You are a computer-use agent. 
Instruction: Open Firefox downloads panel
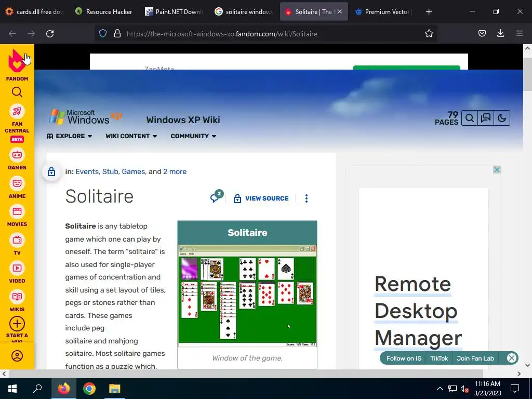[x=500, y=33]
